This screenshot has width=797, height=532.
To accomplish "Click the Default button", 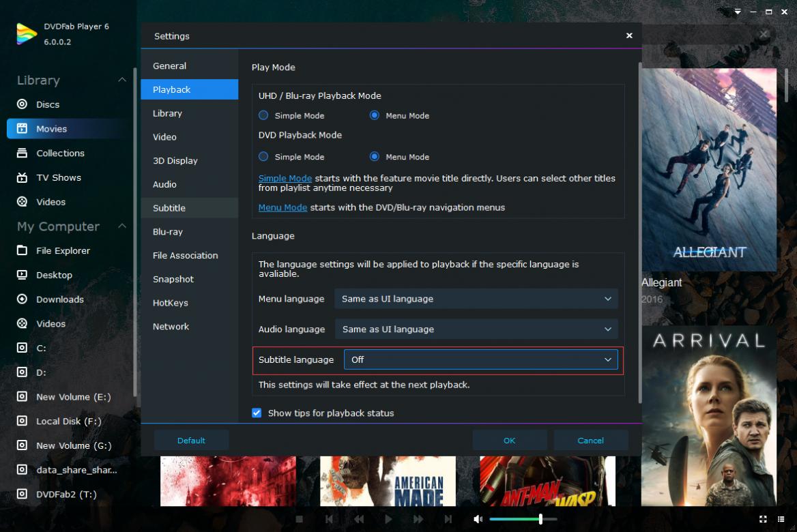I will point(191,441).
